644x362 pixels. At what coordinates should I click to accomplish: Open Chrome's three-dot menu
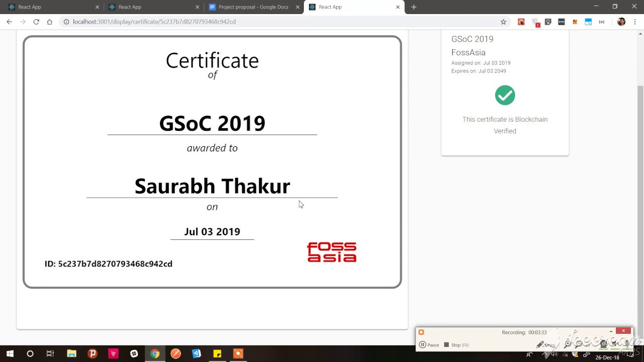pyautogui.click(x=635, y=22)
